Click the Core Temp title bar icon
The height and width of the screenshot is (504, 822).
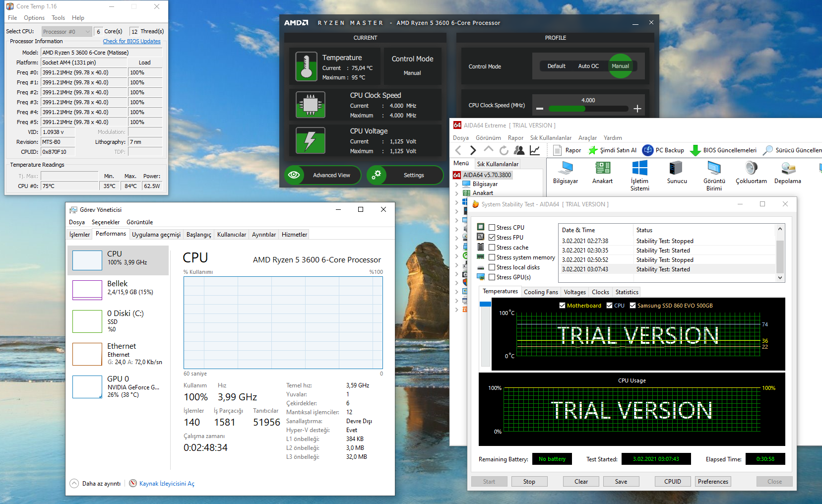pyautogui.click(x=10, y=6)
